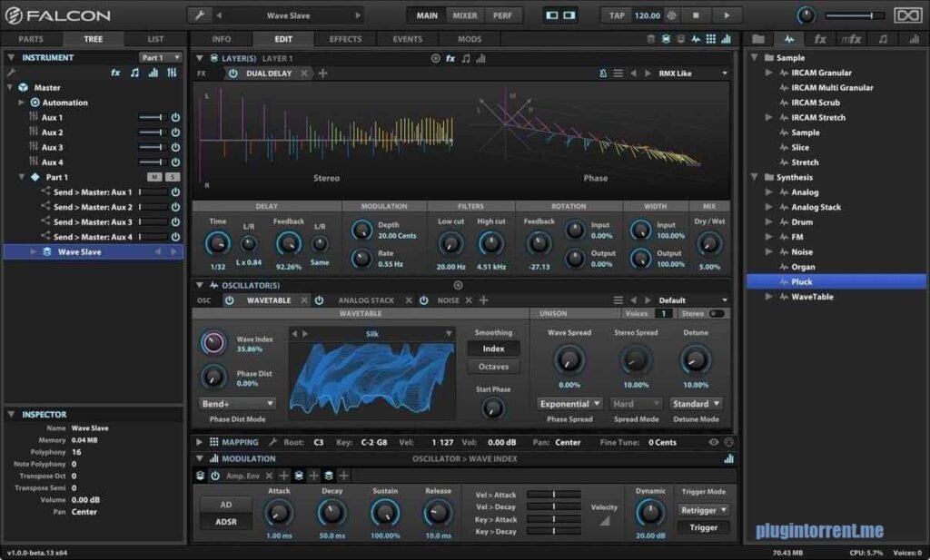
Task: Click the Wave Index knob
Action: click(213, 342)
